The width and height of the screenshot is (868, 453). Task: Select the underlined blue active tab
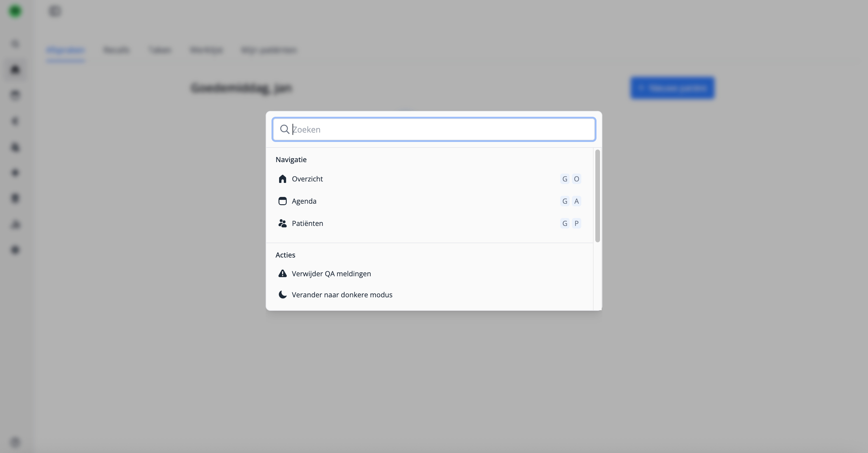coord(65,50)
